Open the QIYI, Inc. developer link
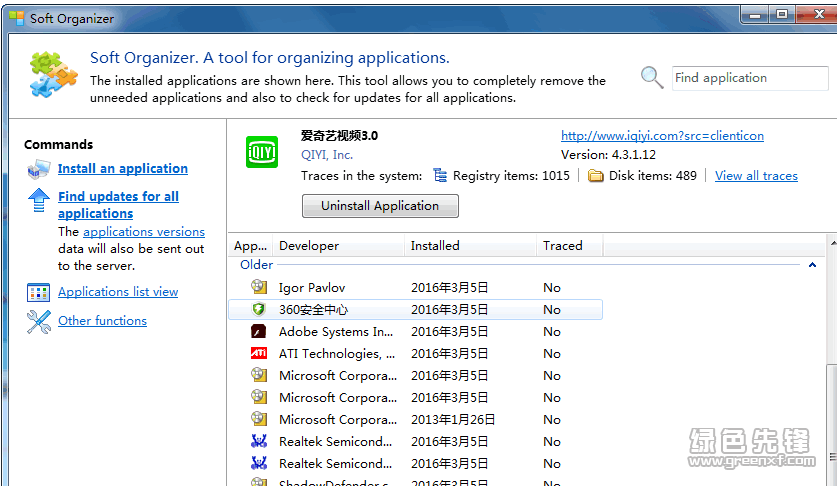The width and height of the screenshot is (837, 486). tap(327, 155)
